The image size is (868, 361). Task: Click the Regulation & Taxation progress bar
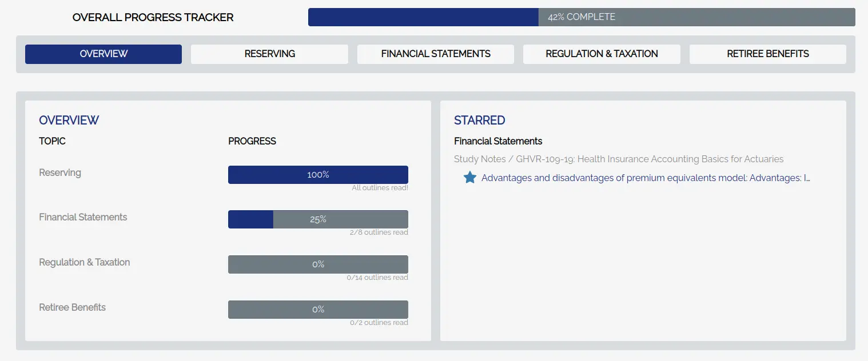pos(318,264)
